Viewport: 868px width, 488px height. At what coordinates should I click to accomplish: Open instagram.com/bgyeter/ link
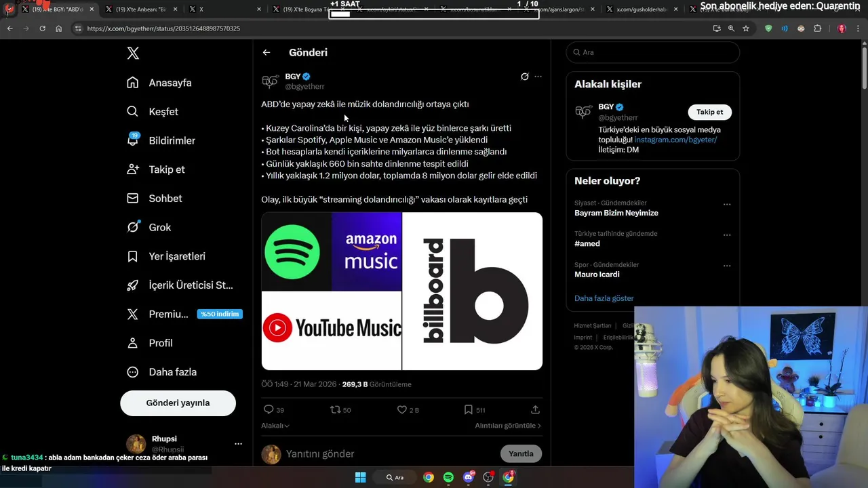click(675, 140)
